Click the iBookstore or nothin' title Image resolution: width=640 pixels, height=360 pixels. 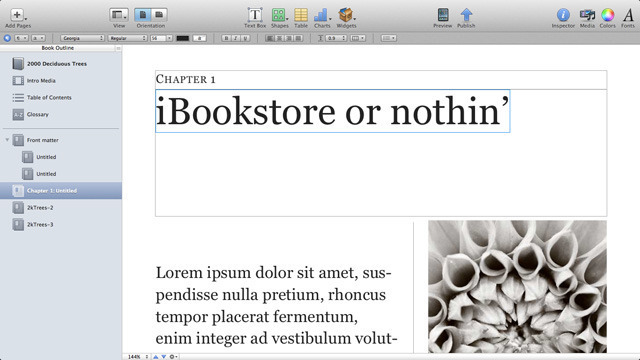pyautogui.click(x=333, y=111)
